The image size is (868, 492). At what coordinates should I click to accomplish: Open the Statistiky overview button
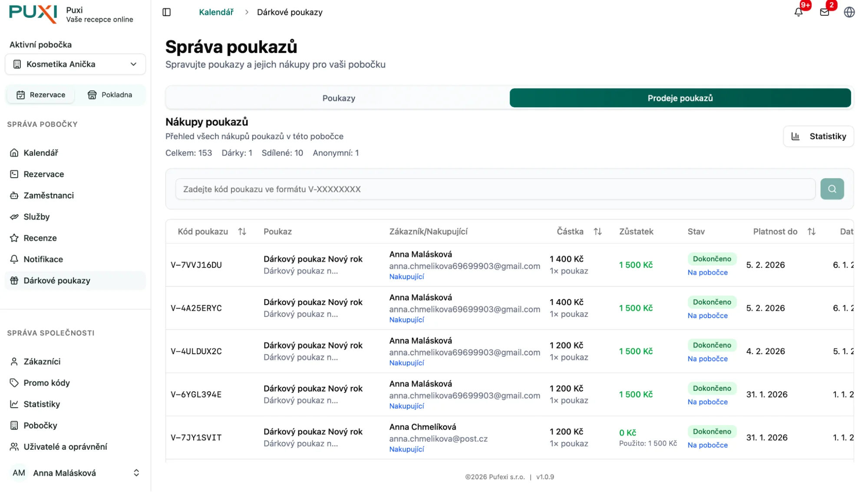coord(818,136)
